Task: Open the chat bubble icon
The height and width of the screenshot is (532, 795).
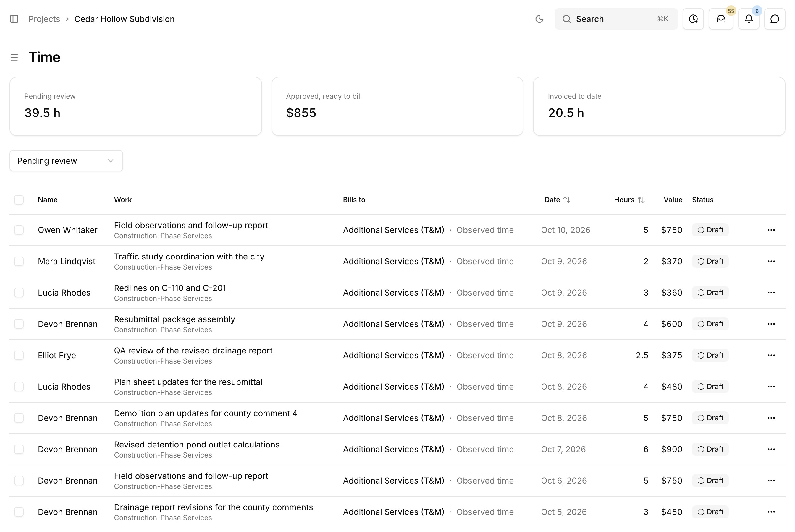Action: 775,19
